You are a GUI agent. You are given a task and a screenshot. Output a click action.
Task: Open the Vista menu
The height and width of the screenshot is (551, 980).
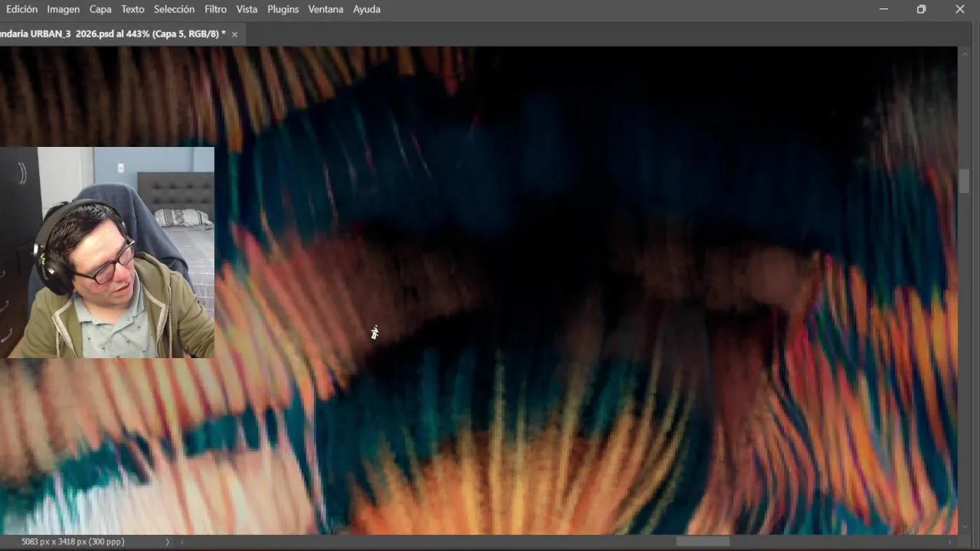click(247, 9)
